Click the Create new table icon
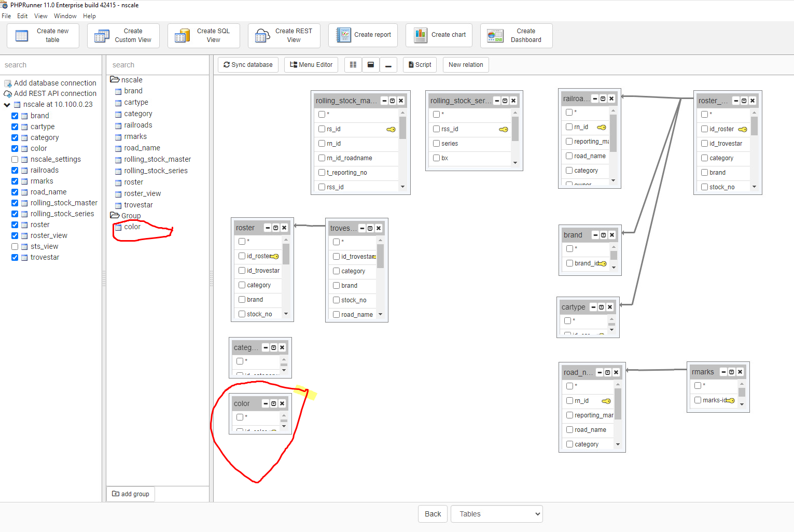Image resolution: width=794 pixels, height=532 pixels. point(22,36)
